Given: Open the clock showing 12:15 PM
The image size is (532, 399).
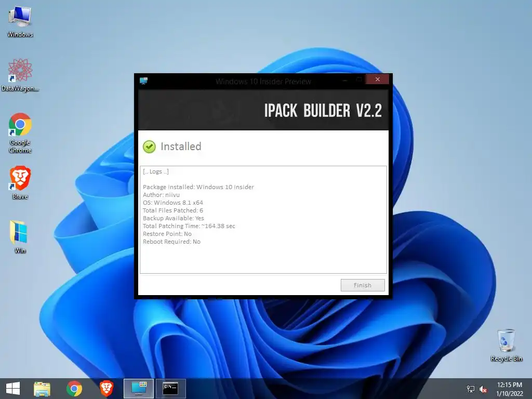Looking at the screenshot, I should pos(510,389).
